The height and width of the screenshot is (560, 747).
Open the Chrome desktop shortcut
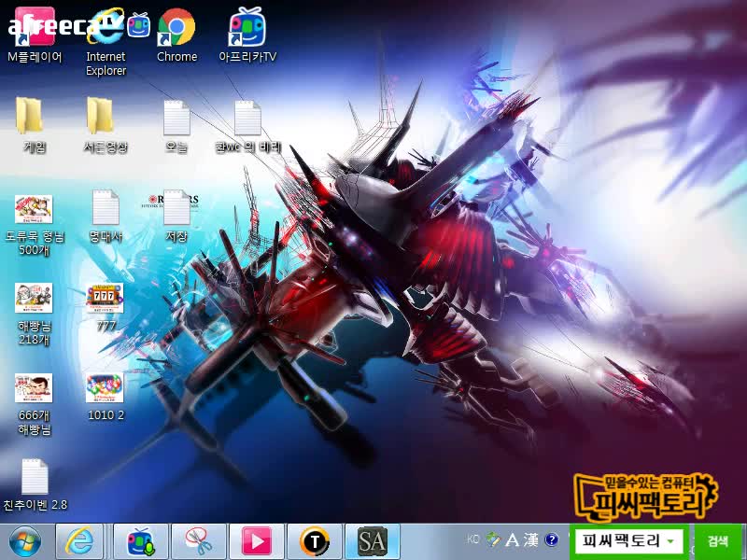click(x=176, y=30)
